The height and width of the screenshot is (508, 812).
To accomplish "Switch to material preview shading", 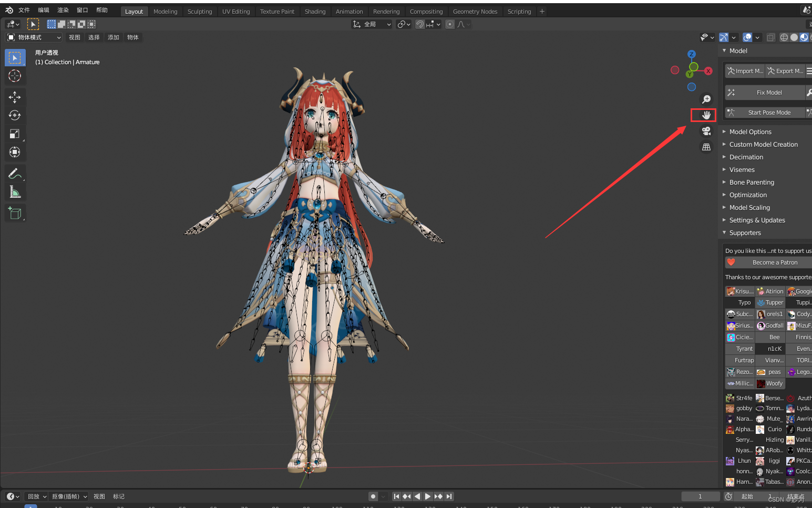I will point(804,37).
